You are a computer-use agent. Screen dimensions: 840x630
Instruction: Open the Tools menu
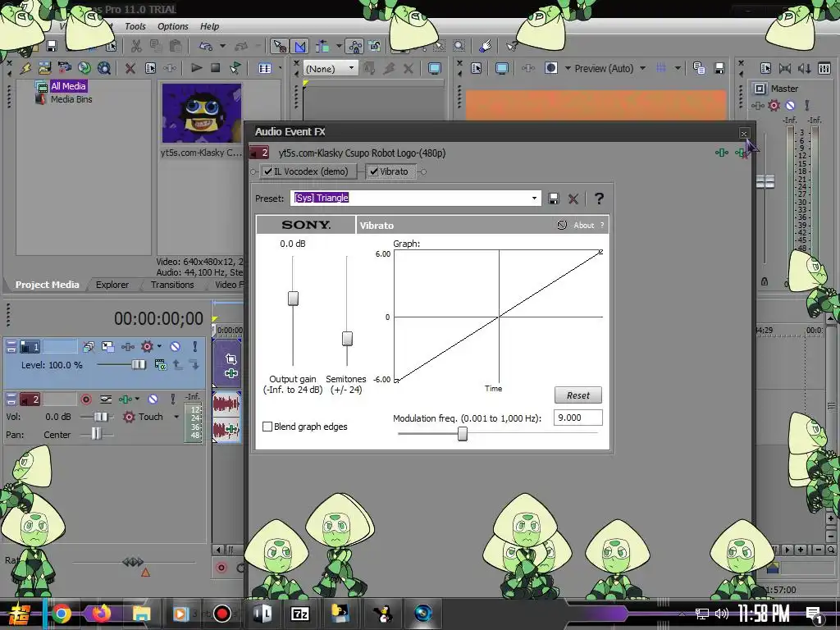pyautogui.click(x=135, y=26)
